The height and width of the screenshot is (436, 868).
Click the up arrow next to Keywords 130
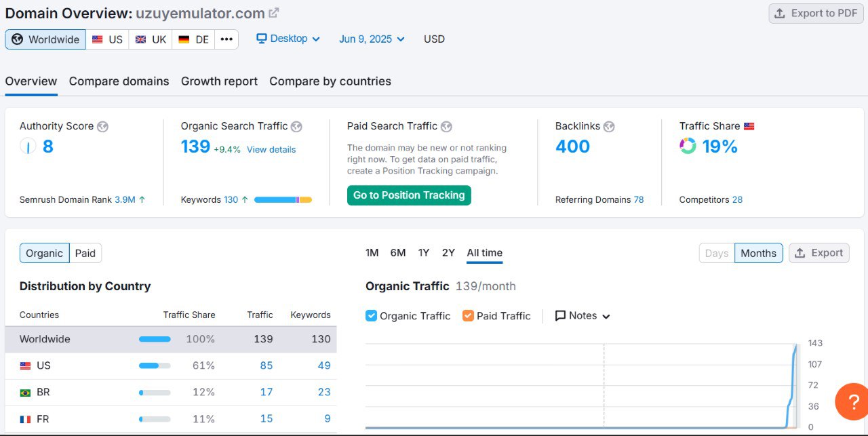(245, 200)
